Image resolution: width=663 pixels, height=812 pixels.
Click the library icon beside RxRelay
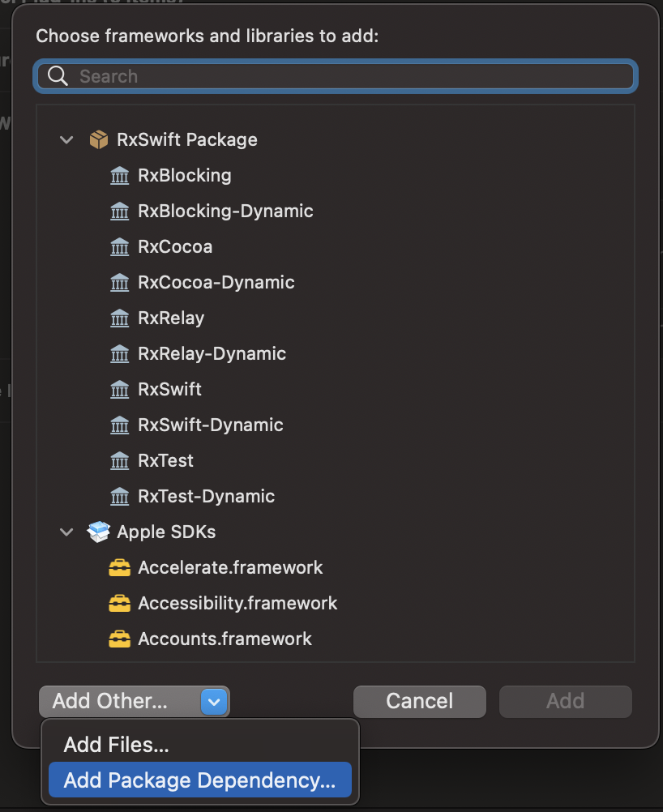pos(120,318)
